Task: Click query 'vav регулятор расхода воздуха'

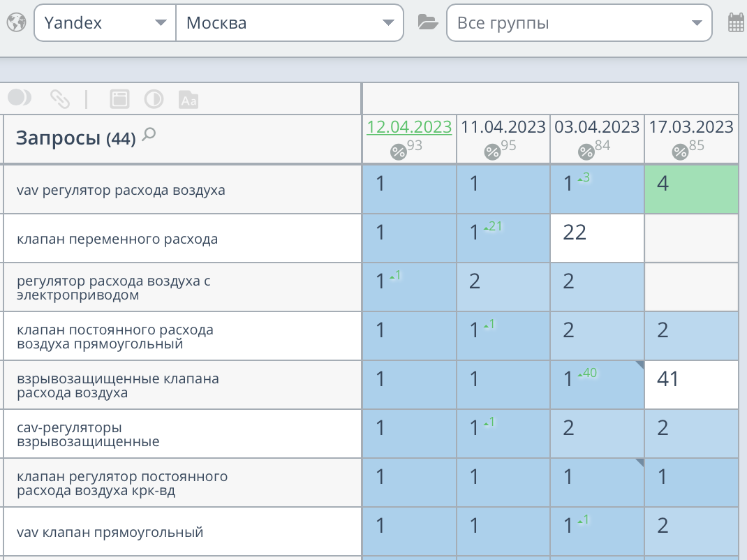Action: click(121, 190)
